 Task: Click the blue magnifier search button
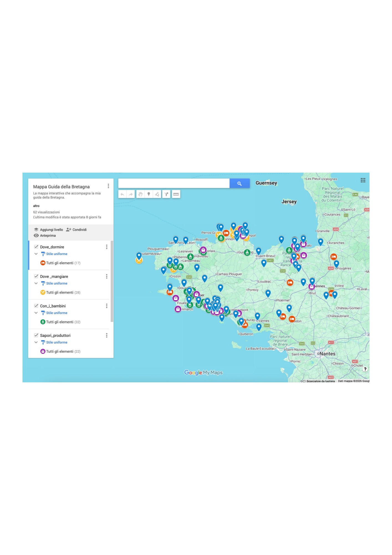(240, 183)
